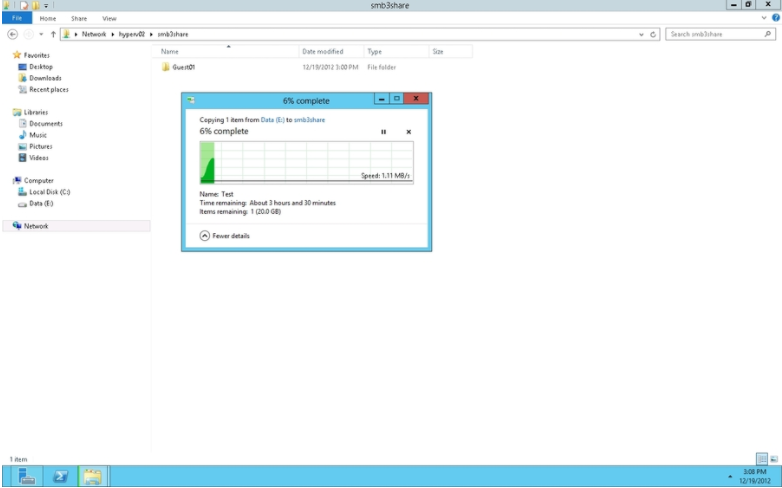The height and width of the screenshot is (488, 782).
Task: Launch PowerShell from taskbar
Action: point(60,476)
